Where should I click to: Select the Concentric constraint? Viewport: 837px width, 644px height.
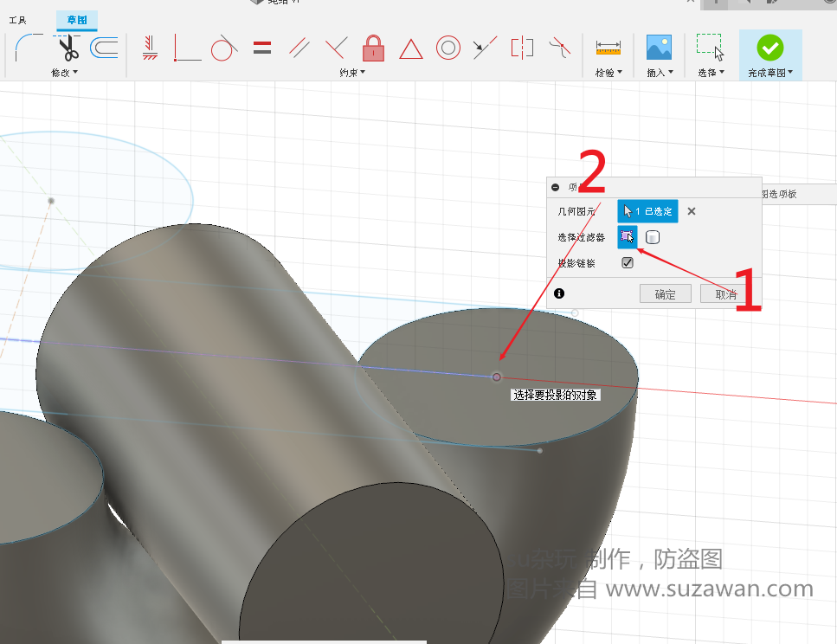[x=447, y=48]
